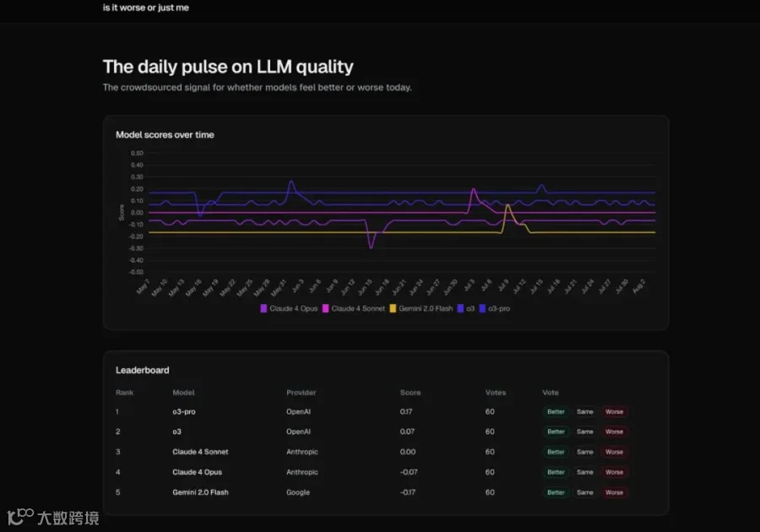
Task: Select the Provider column header
Action: tap(301, 393)
